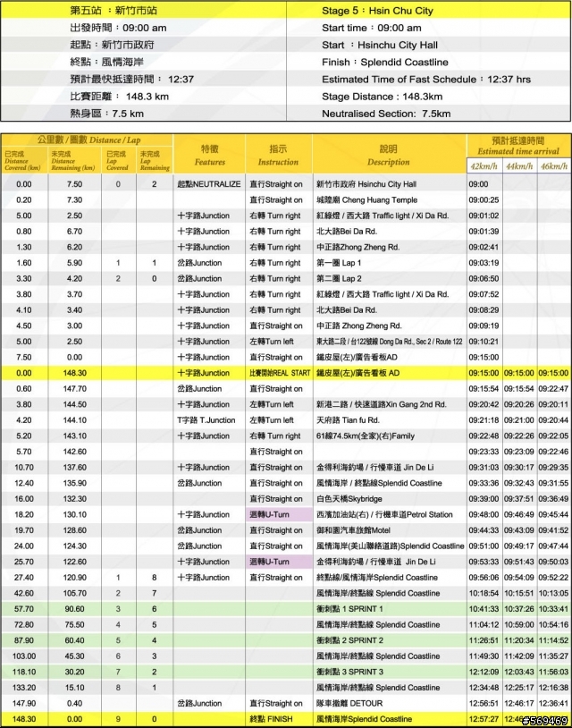The height and width of the screenshot is (728, 572).
Task: Select 'Estimated Time of Fast Schedule : 12:37 hrs'
Action: [425, 80]
